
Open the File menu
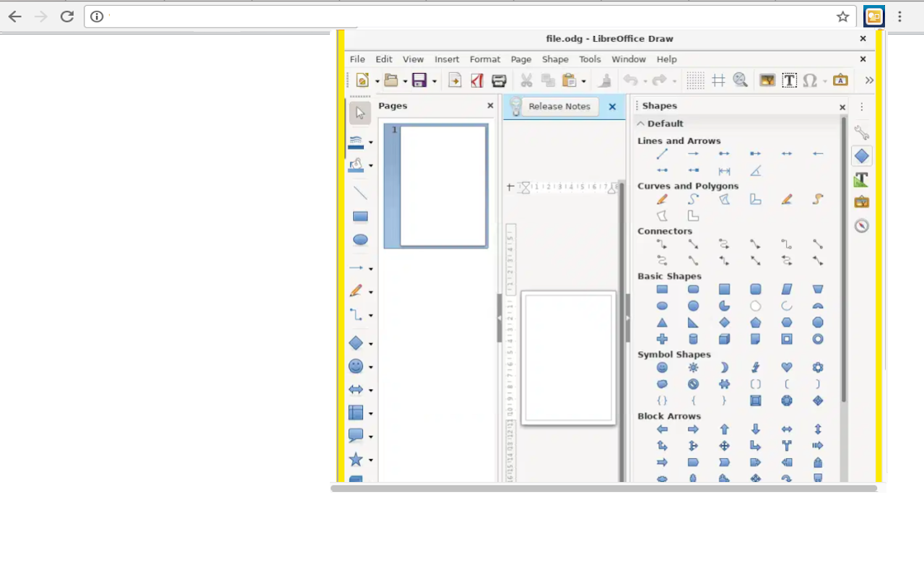coord(357,59)
